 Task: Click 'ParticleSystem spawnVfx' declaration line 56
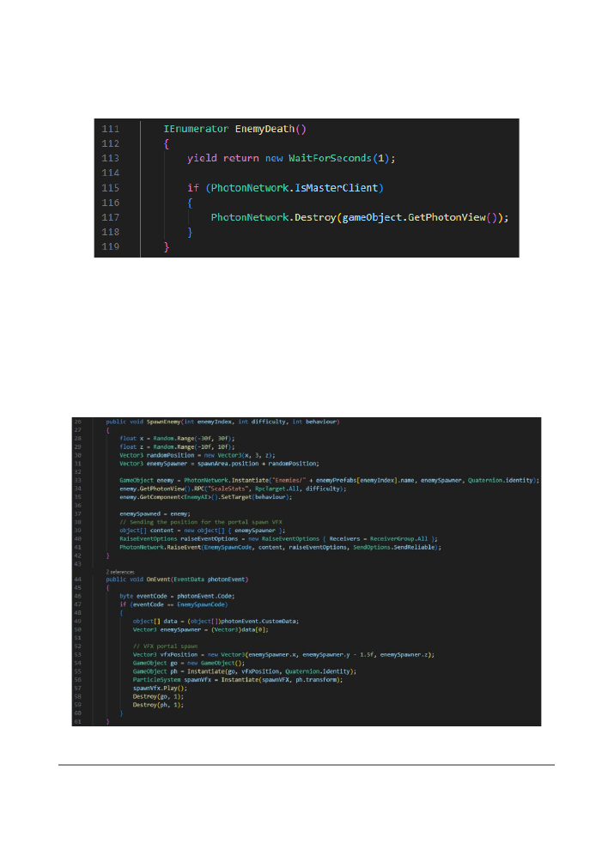(x=238, y=680)
